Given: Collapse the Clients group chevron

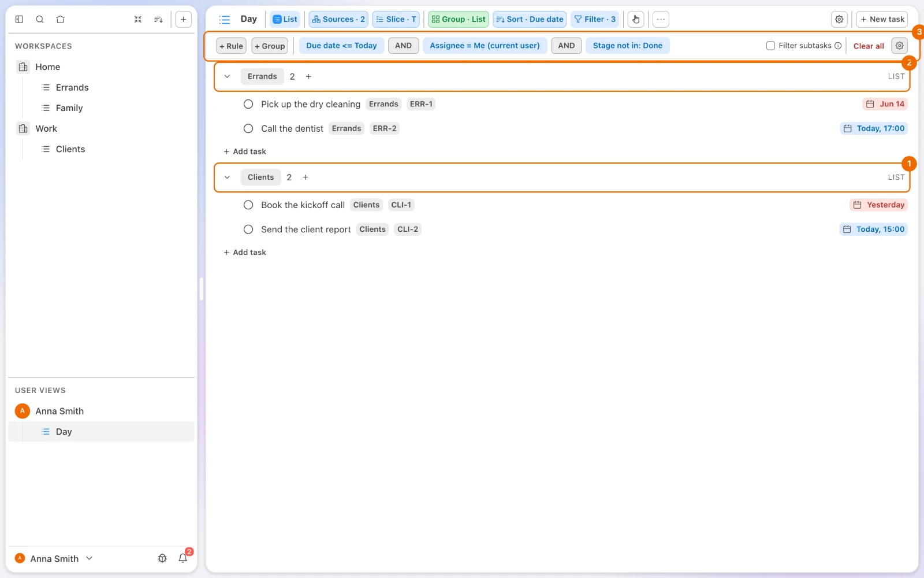Looking at the screenshot, I should (x=228, y=177).
